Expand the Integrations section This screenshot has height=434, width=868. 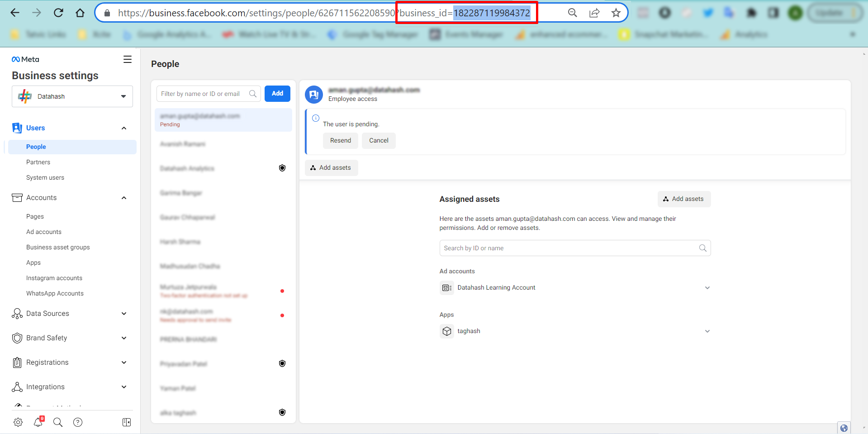[x=124, y=387]
